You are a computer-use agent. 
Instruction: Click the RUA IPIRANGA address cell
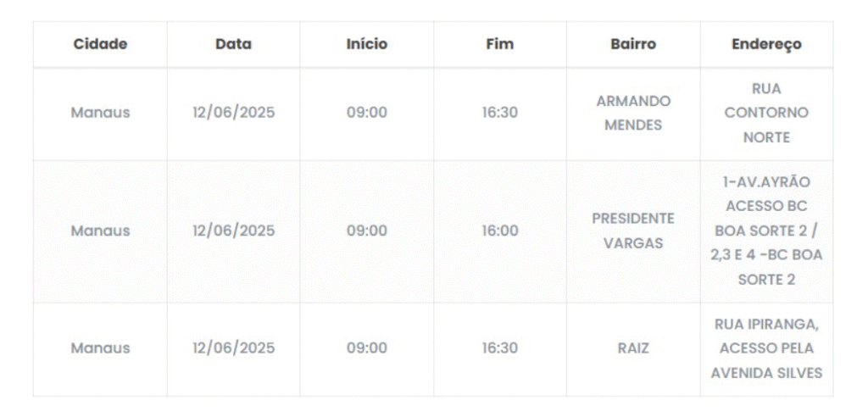click(x=766, y=348)
